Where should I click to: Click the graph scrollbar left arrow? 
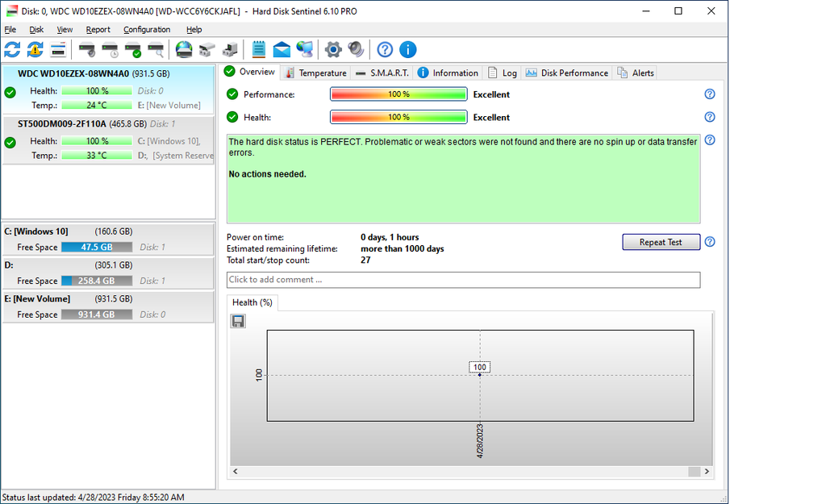[x=236, y=472]
